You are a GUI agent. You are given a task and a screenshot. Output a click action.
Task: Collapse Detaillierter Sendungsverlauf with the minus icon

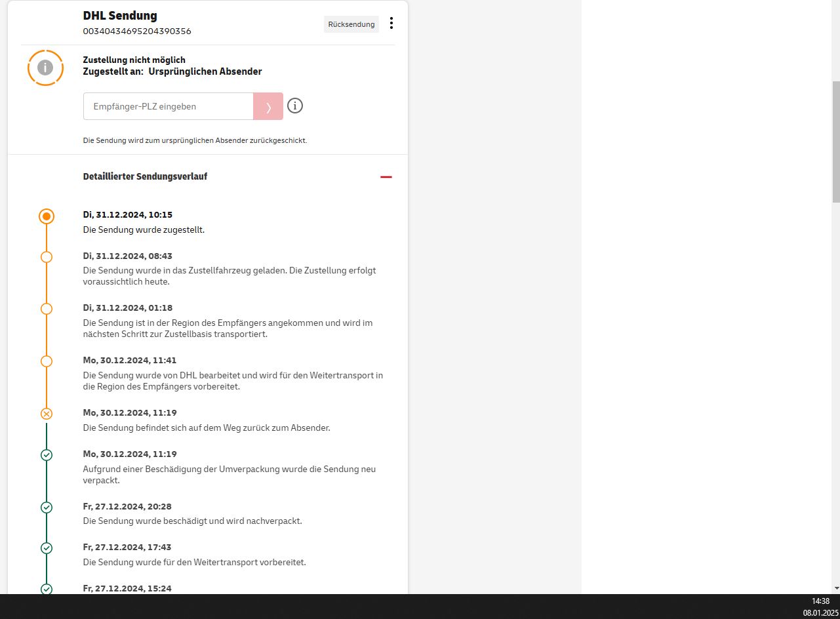point(386,177)
